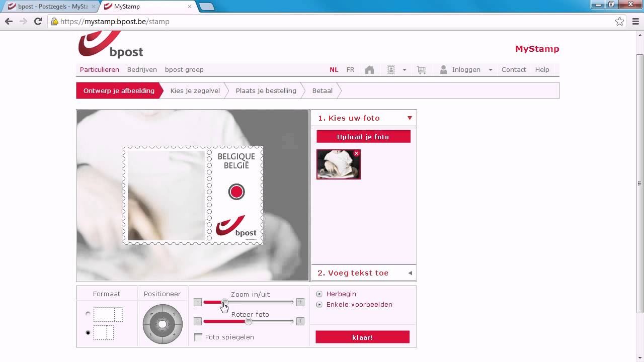Go to 'Betaal' step
Viewport: 644px width, 362px height.
[x=322, y=90]
